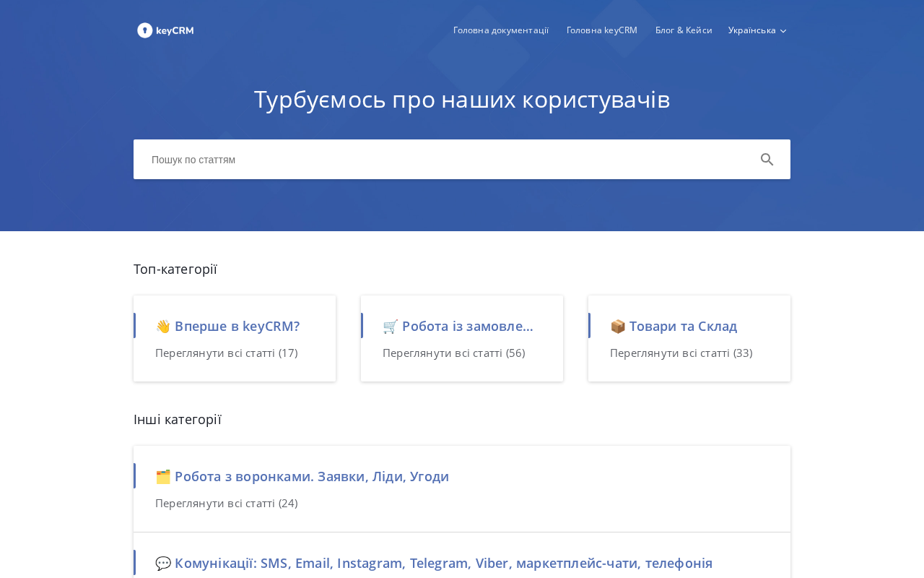Viewport: 924px width, 578px height.
Task: Click the speech bubble emoji icon
Action: 163,564
